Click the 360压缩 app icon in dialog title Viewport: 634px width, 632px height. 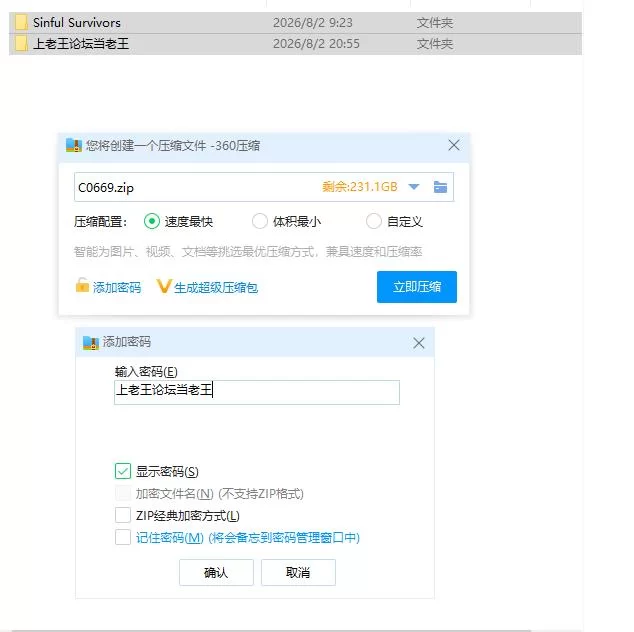point(74,146)
